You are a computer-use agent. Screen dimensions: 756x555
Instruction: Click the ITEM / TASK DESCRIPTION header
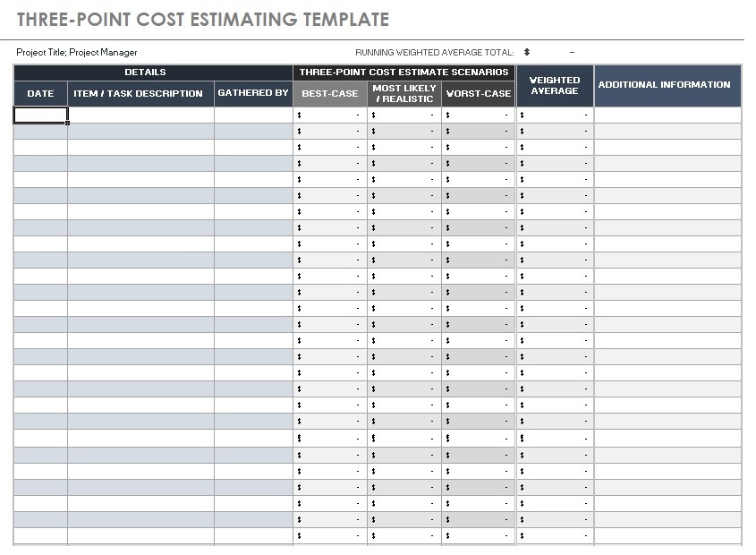click(140, 93)
